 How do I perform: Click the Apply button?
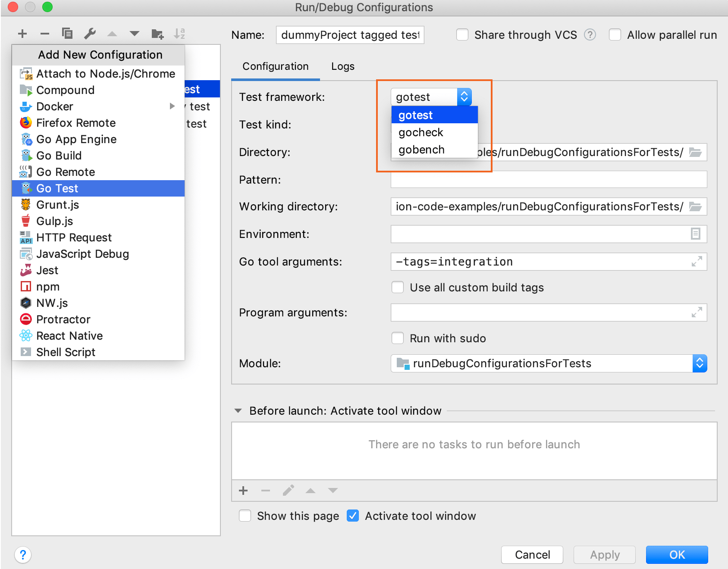point(605,555)
